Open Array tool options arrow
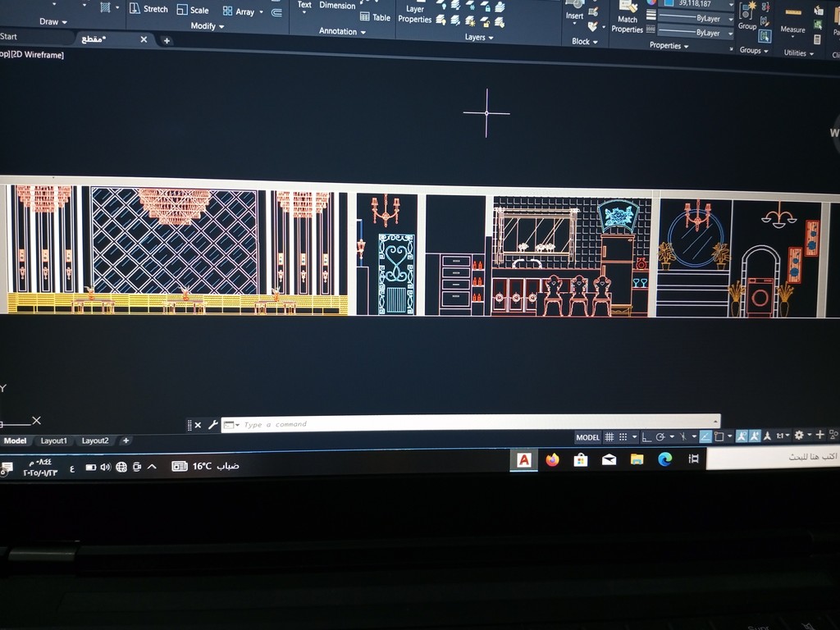Image resolution: width=840 pixels, height=630 pixels. 262,11
